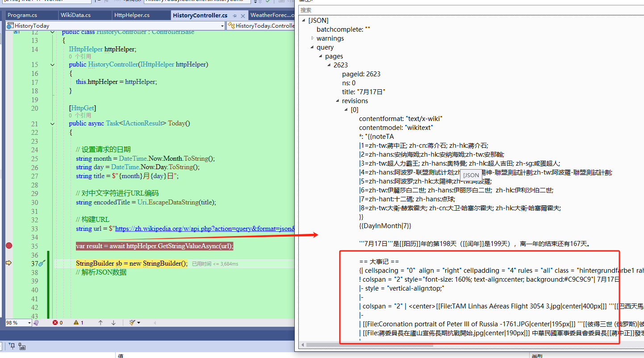Click the code cleanup broom icon
This screenshot has height=358, width=644.
132,322
